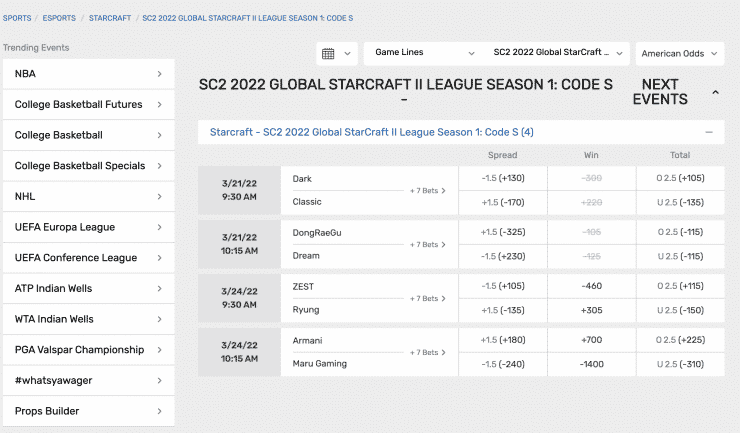Screen dimensions: 740x433
Task: Open the American Odds format dropdown
Action: click(x=679, y=53)
